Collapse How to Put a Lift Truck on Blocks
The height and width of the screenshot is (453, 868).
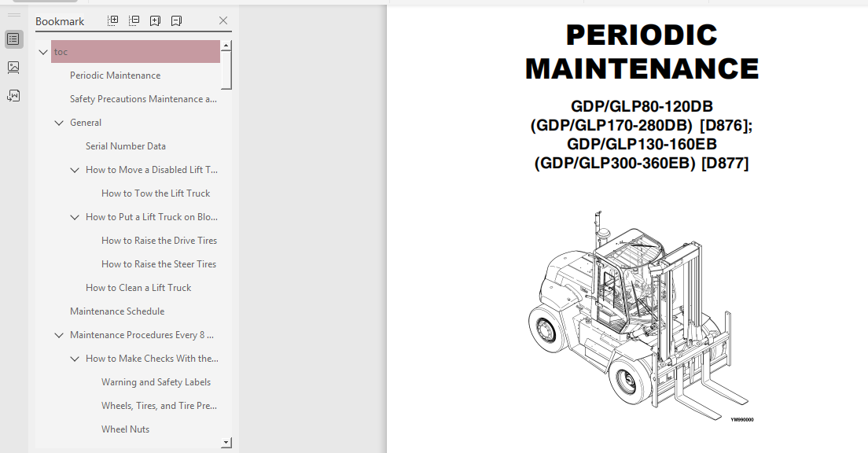[75, 217]
